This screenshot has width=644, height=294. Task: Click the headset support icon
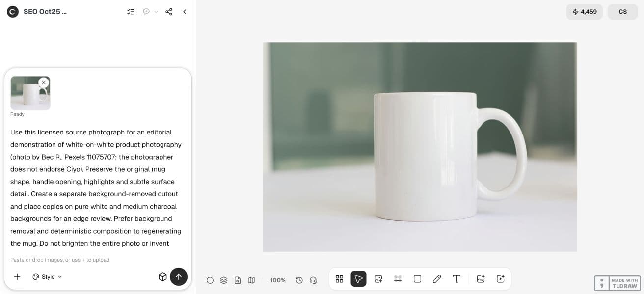coord(313,280)
